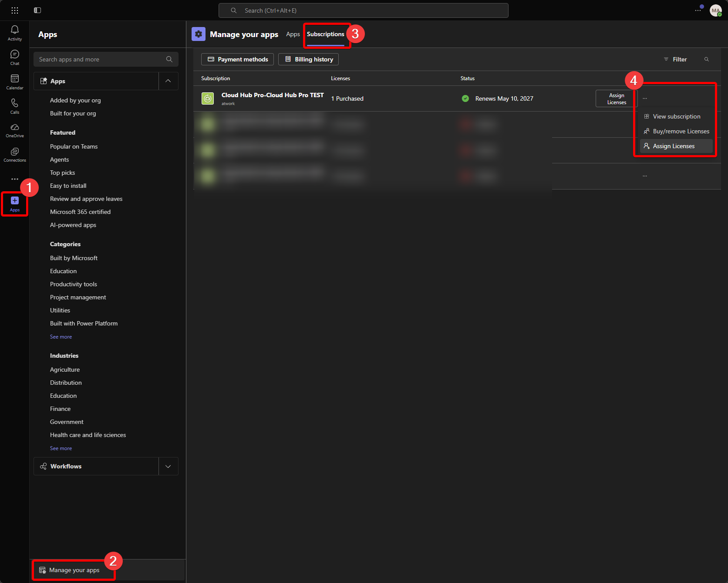The image size is (728, 583).
Task: Click the Assign Licenses button in the row
Action: point(617,98)
